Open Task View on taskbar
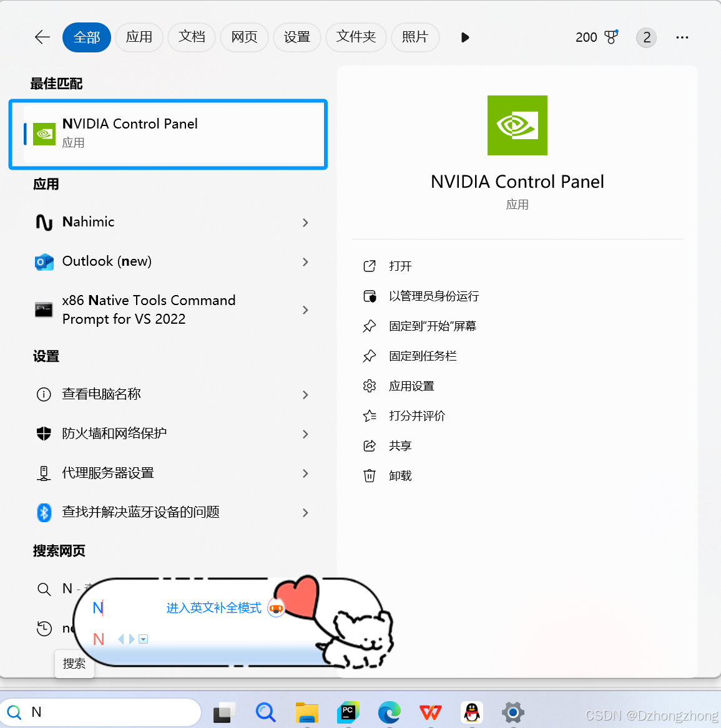 coord(223,712)
